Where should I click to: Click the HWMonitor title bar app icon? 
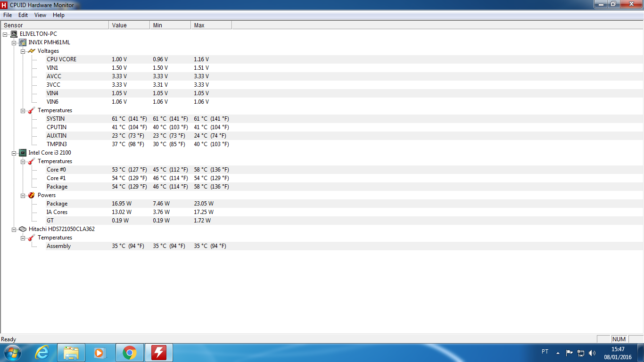click(4, 5)
